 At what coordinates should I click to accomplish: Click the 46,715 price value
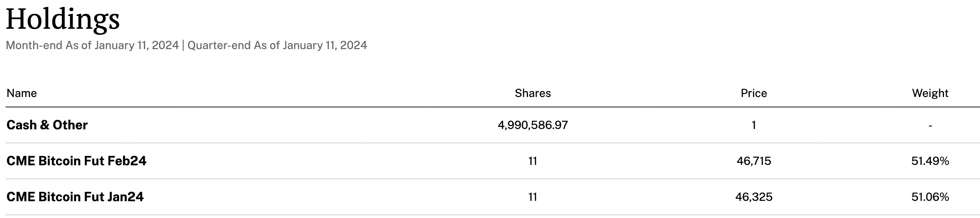tap(754, 161)
